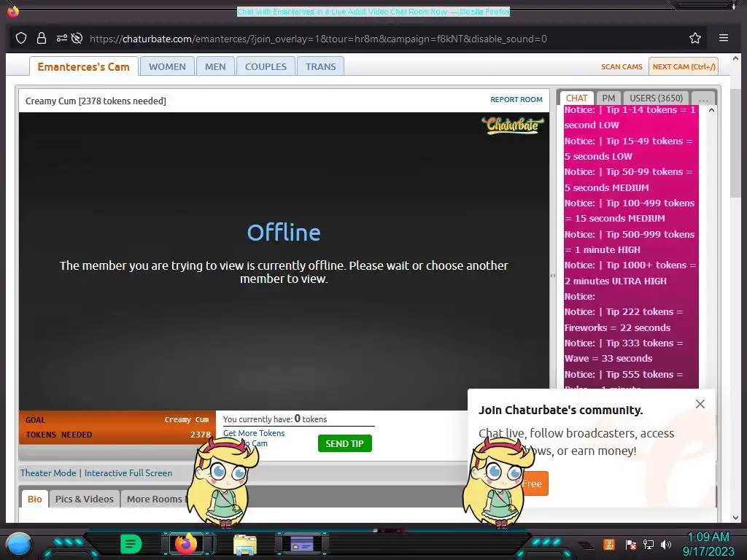Screen dimensions: 747x560
Task: Open the green notes app on taskbar
Action: (131, 544)
